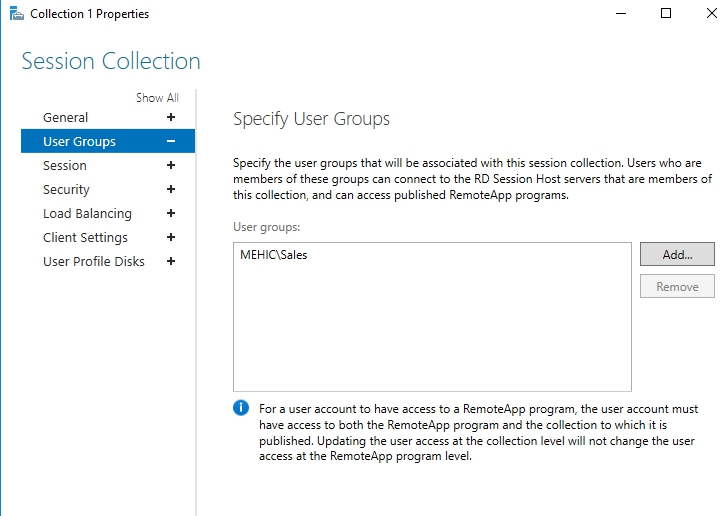Expand the Session section plus sign
The width and height of the screenshot is (724, 516).
click(171, 166)
